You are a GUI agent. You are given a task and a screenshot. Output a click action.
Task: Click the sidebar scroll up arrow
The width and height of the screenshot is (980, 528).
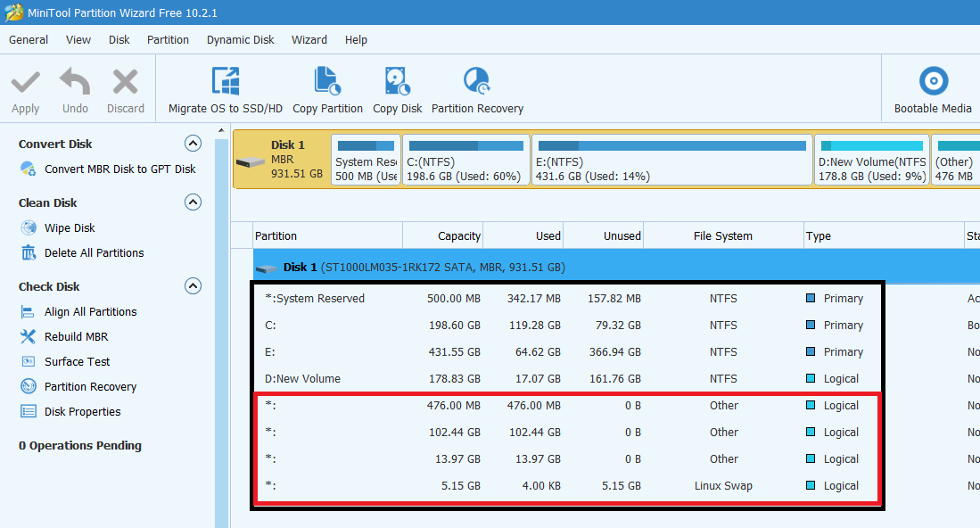coord(221,130)
